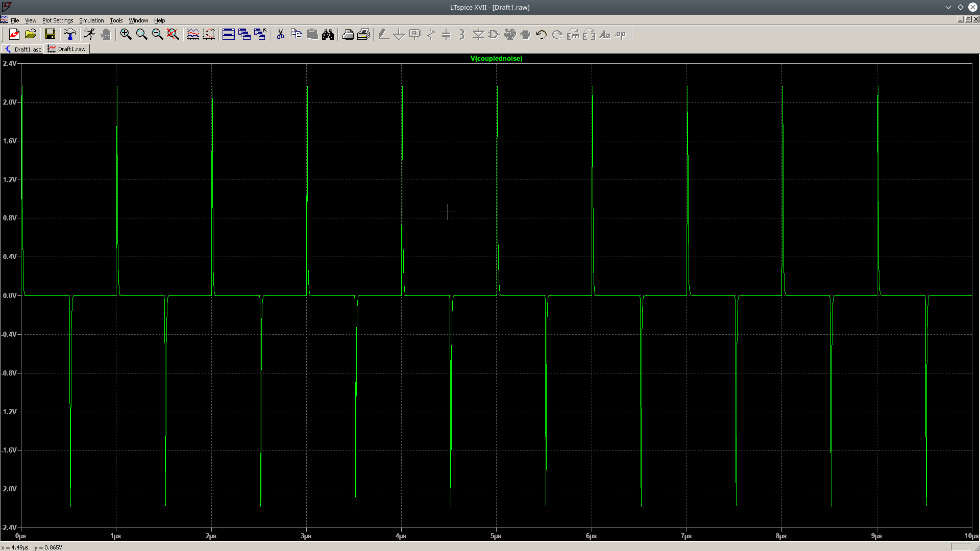Save with the floppy disk icon
Image resolution: width=980 pixels, height=551 pixels.
[x=50, y=34]
